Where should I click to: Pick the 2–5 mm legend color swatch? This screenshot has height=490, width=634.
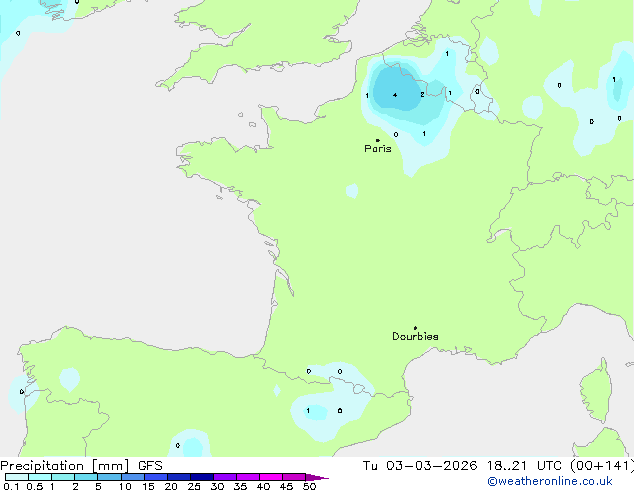(86, 477)
